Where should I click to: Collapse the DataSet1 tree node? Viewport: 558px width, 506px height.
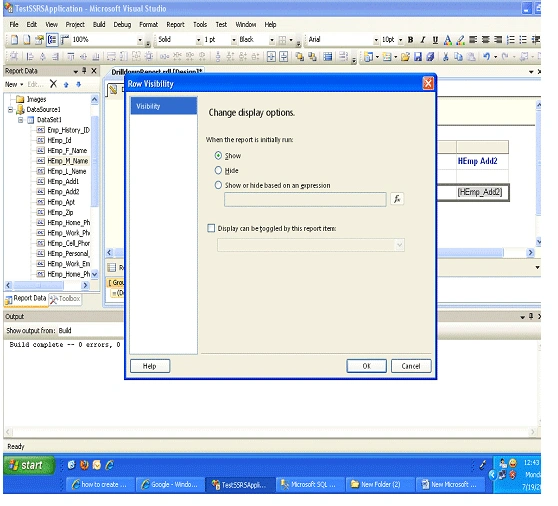click(21, 120)
